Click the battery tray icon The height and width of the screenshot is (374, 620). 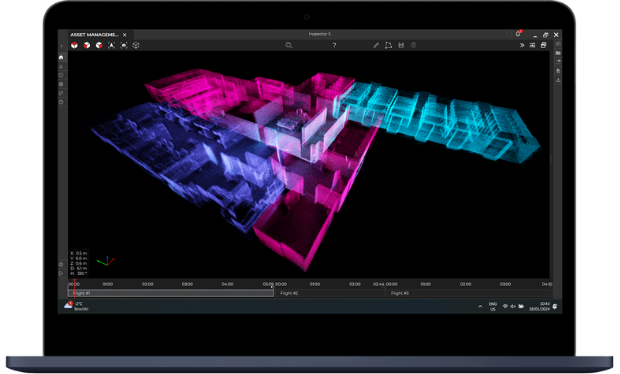coord(521,306)
